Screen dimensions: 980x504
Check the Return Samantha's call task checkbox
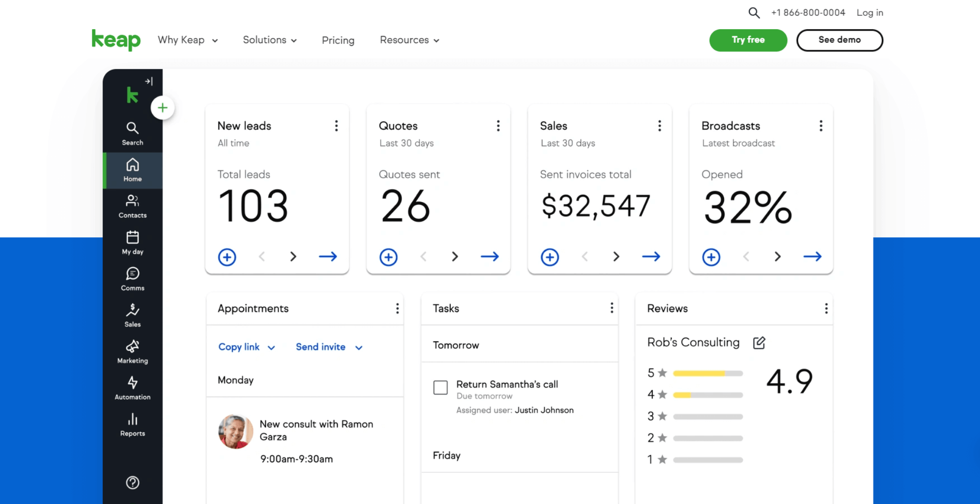tap(440, 387)
